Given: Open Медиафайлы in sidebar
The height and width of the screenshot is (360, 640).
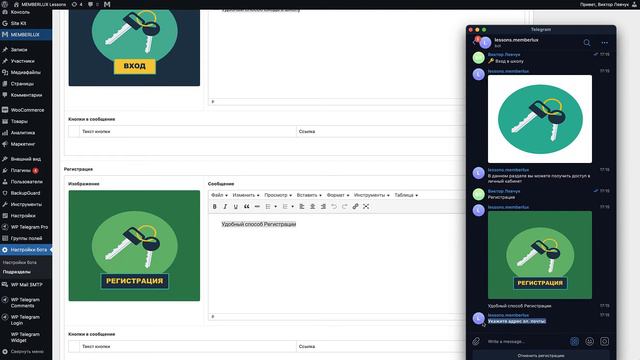Looking at the screenshot, I should [x=26, y=72].
